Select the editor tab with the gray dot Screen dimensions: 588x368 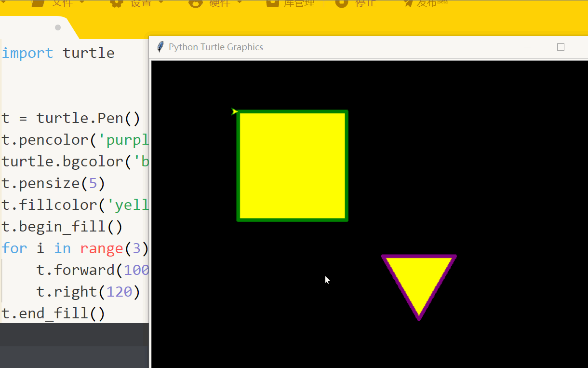click(39, 27)
